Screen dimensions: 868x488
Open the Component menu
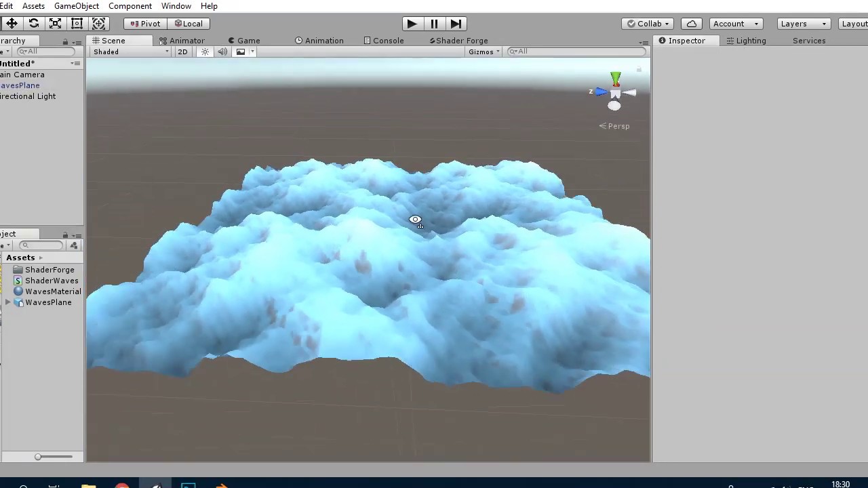(x=130, y=6)
